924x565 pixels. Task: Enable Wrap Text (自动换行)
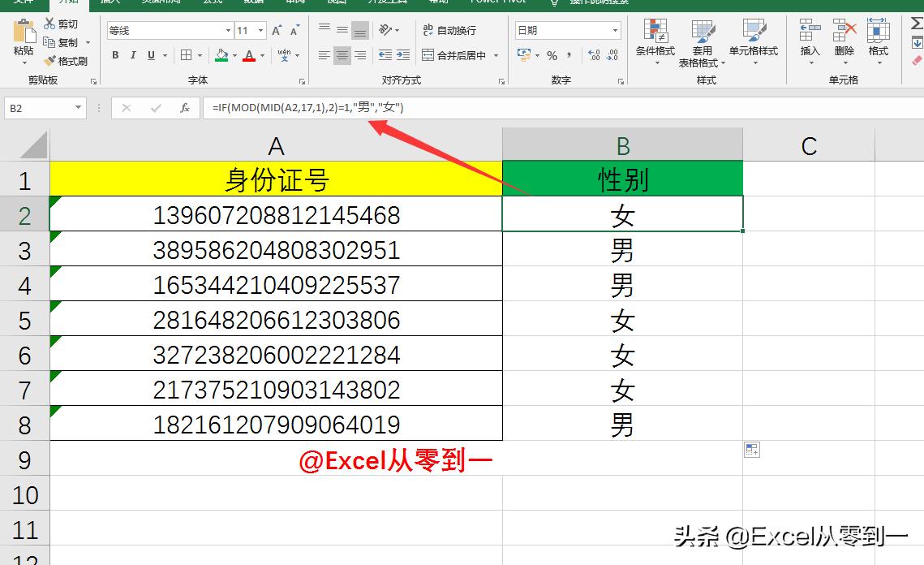tap(448, 29)
